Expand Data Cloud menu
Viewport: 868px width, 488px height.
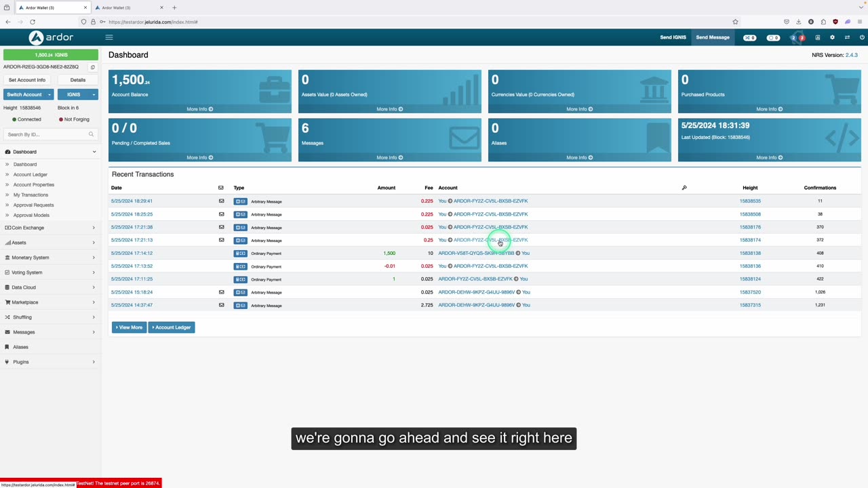click(51, 287)
